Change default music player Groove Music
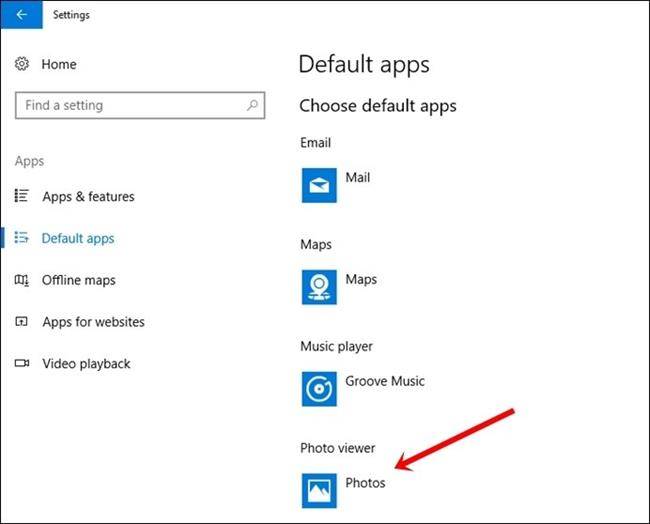The width and height of the screenshot is (650, 524). tap(385, 381)
